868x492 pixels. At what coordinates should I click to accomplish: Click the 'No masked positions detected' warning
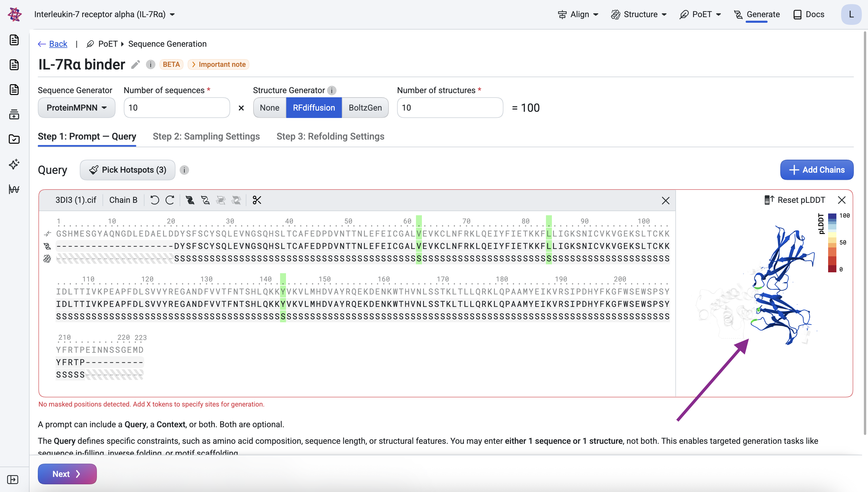[x=151, y=404]
